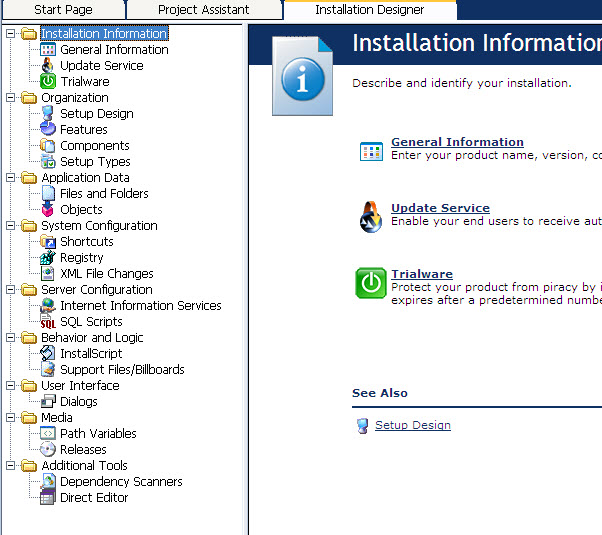
Task: Click the Dialogs tree icon
Action: [48, 402]
